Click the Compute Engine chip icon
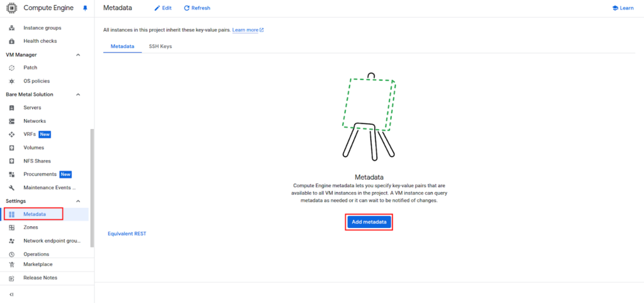The width and height of the screenshot is (644, 303). [11, 8]
